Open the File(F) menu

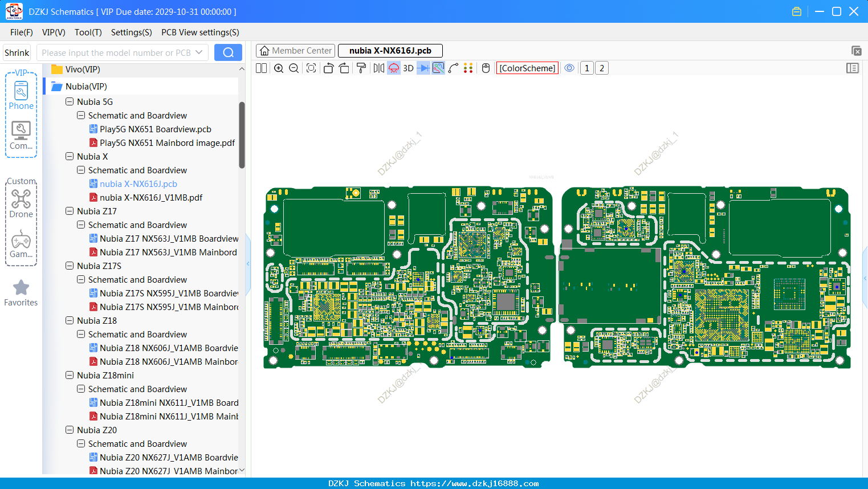22,32
